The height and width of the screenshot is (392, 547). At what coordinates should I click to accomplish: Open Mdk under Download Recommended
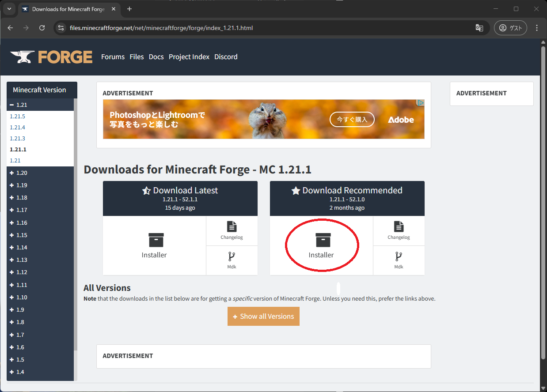click(x=399, y=260)
